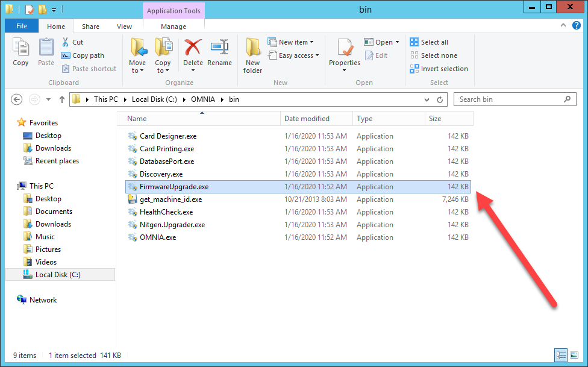588x367 pixels.
Task: Click the red Delete icon
Action: [193, 48]
